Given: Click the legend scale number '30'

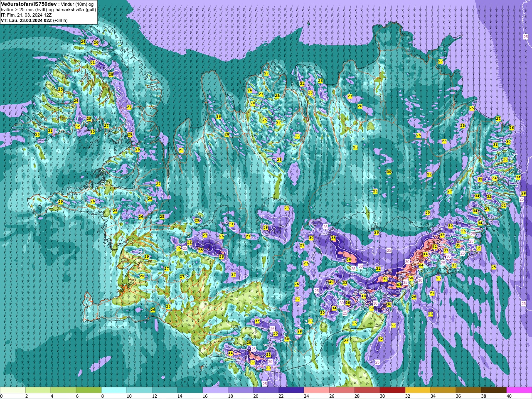Looking at the screenshot, I should pos(382,396).
